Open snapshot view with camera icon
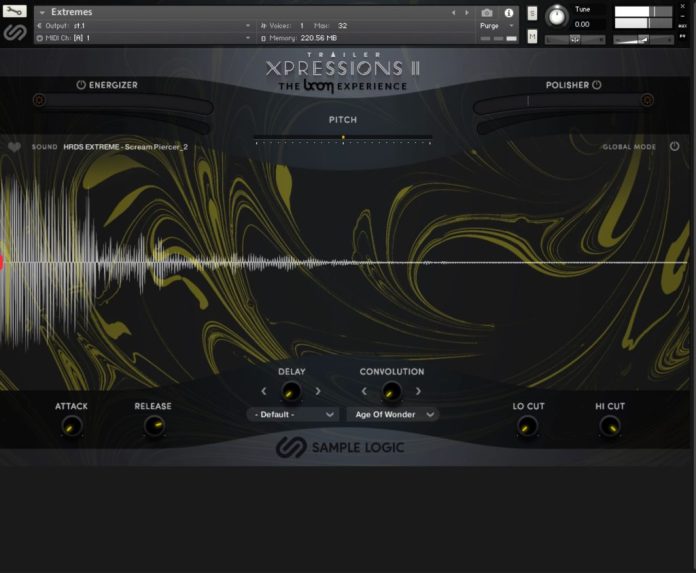Screen dimensions: 696x573 click(x=487, y=13)
